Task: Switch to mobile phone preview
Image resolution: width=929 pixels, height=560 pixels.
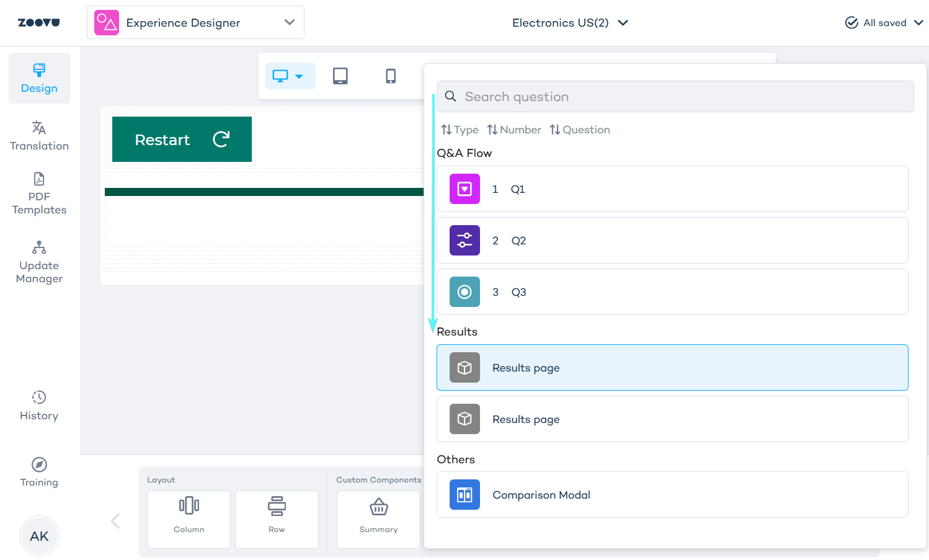Action: pyautogui.click(x=390, y=76)
